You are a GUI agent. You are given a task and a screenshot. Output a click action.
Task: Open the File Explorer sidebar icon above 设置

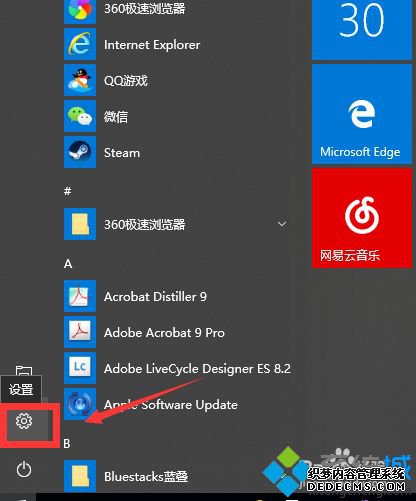24,371
